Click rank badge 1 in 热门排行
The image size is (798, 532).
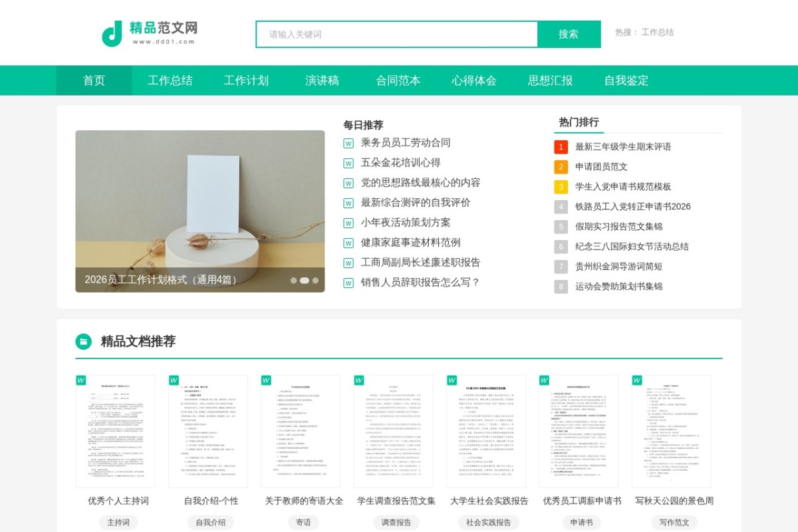click(x=561, y=147)
